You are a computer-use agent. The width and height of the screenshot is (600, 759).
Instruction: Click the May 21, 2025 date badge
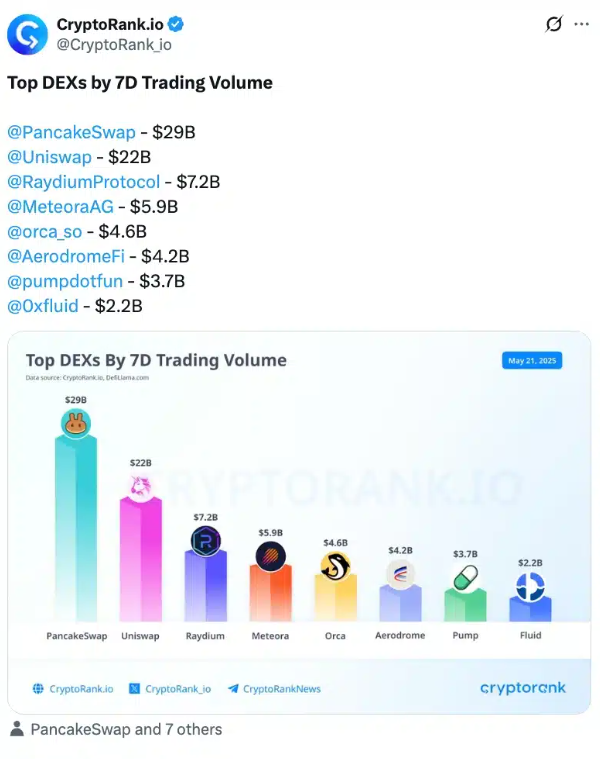tap(532, 361)
